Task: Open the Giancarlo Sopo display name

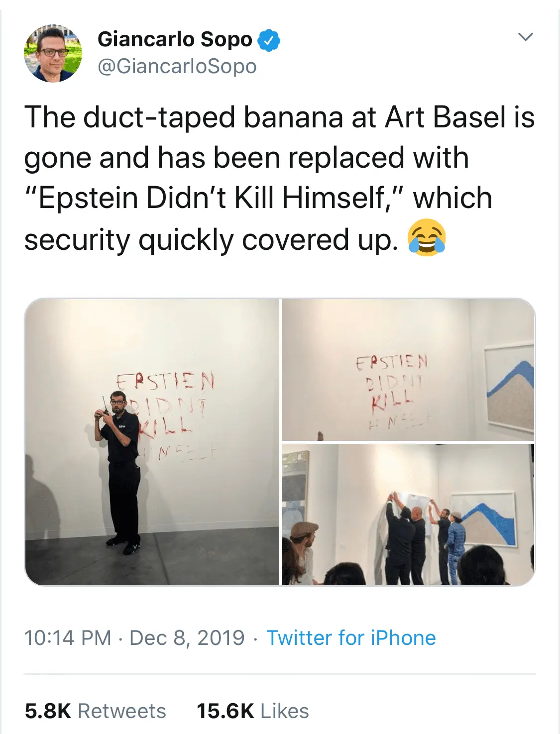Action: (x=175, y=39)
